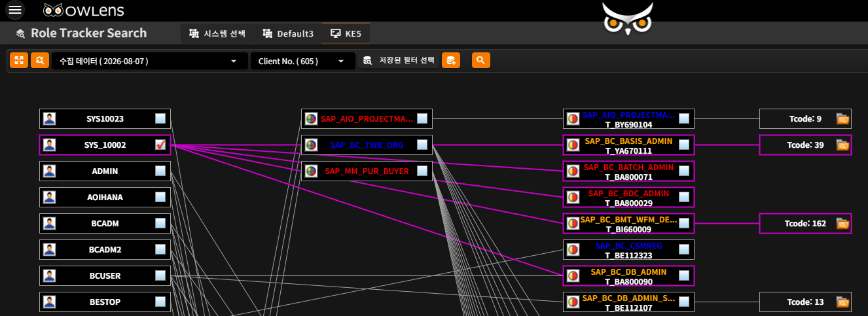Click role icon of SAP_BC_CSMREG
This screenshot has height=316, width=868.
(x=573, y=249)
